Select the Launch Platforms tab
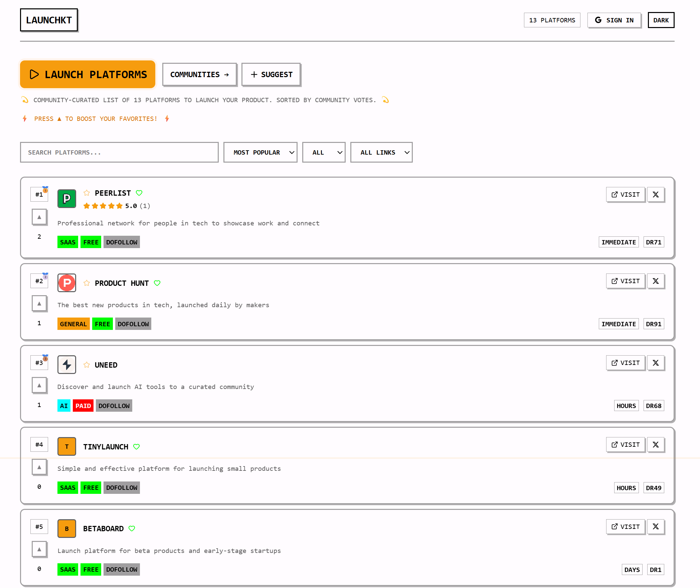Screen dimensions: 700x588 pos(88,74)
